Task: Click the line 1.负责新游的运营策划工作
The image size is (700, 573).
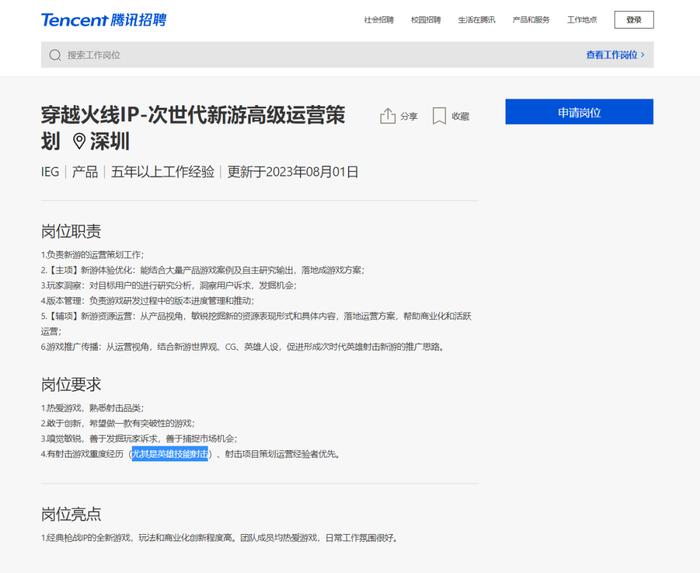Action: (92, 255)
